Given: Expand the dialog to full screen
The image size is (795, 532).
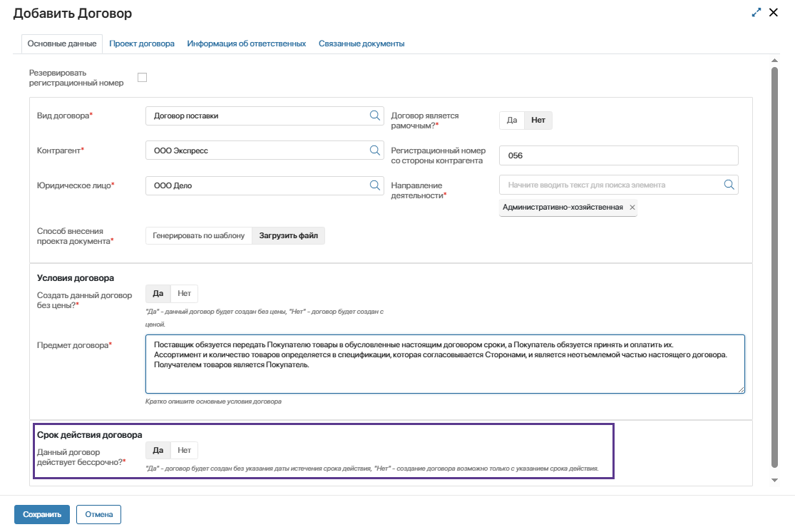Looking at the screenshot, I should point(756,13).
